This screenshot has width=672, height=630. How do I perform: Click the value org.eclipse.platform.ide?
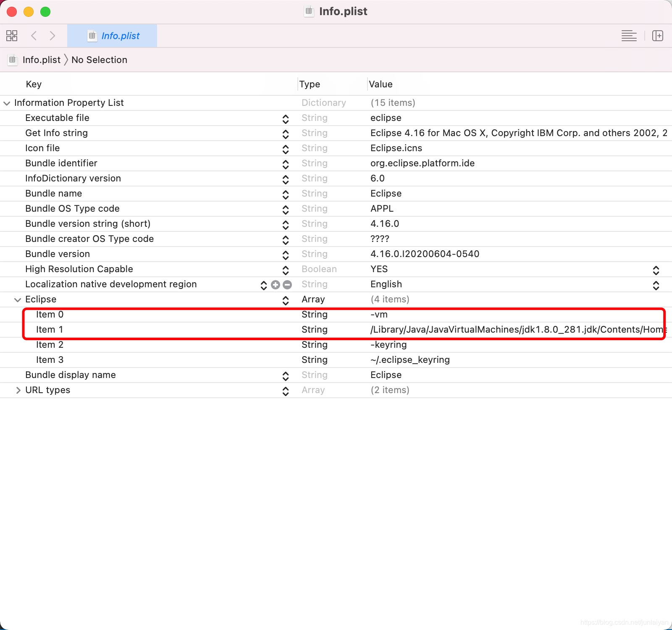pos(423,163)
